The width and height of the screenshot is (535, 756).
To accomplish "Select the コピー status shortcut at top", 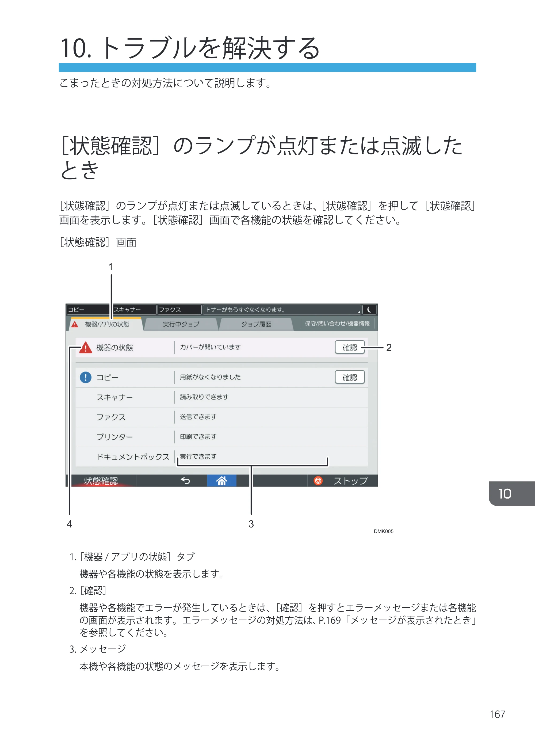I will (x=88, y=309).
